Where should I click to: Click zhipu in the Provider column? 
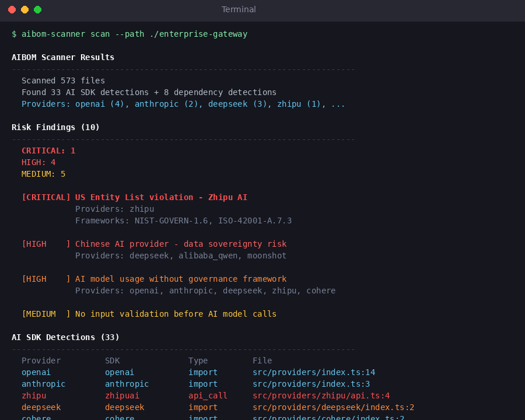tap(34, 396)
